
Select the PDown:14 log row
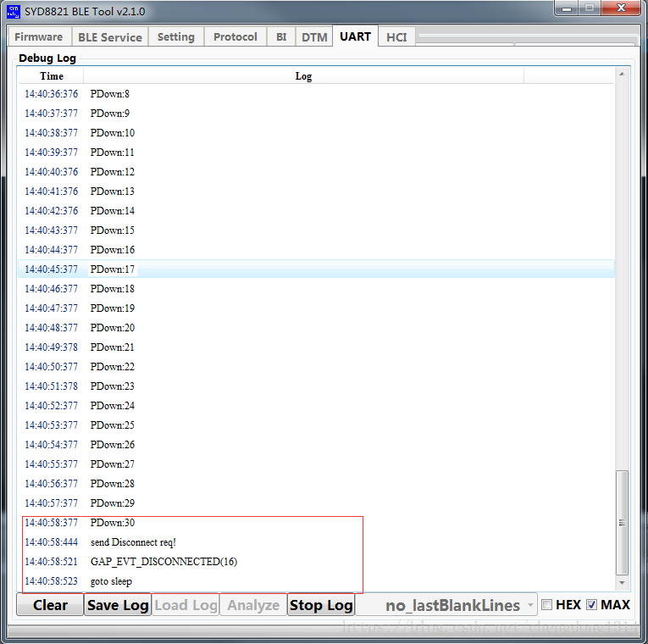coord(316,211)
